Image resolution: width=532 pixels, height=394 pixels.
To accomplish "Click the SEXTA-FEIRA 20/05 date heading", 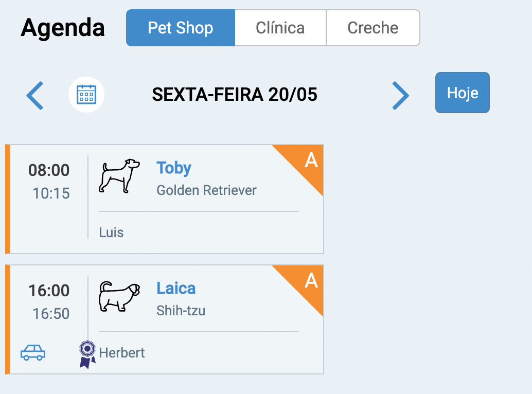I will [235, 95].
